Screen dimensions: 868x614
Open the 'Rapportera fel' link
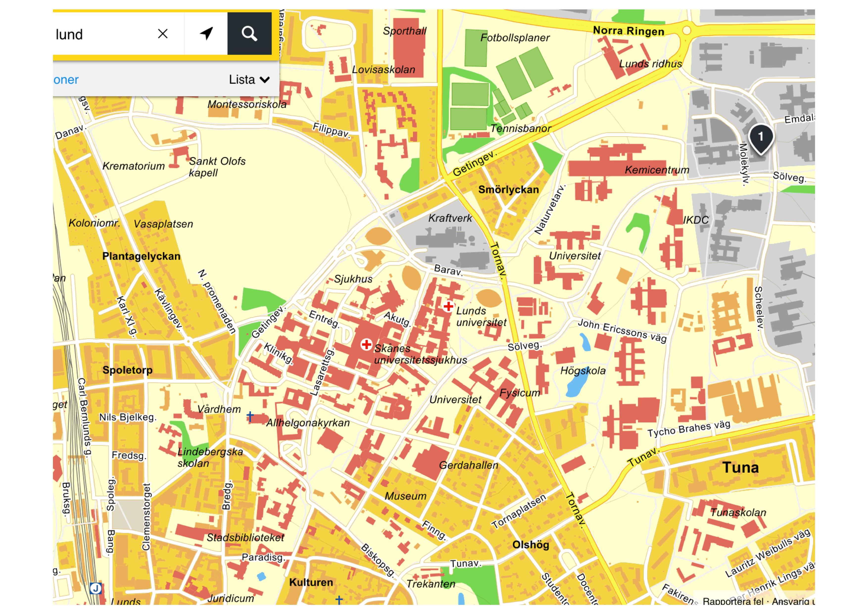(733, 601)
